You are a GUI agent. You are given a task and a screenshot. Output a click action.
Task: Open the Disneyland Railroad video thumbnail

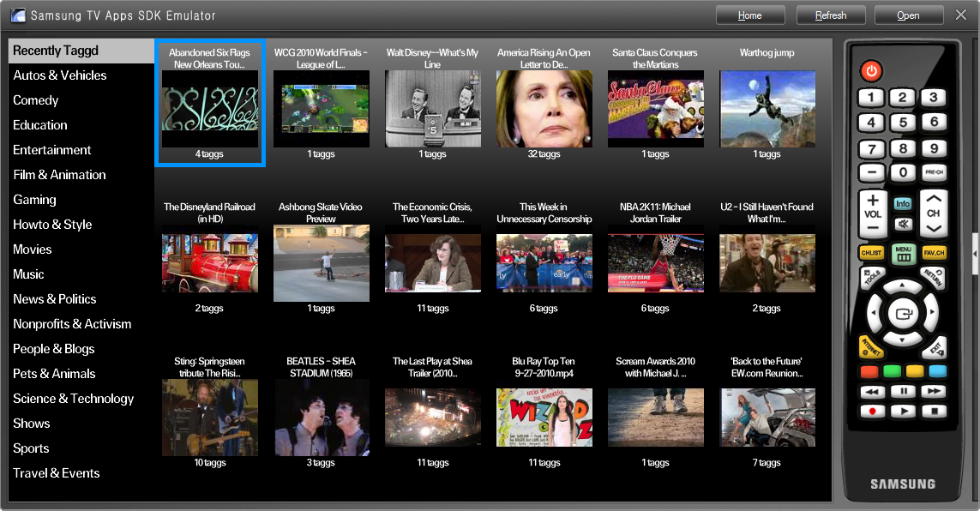(210, 263)
